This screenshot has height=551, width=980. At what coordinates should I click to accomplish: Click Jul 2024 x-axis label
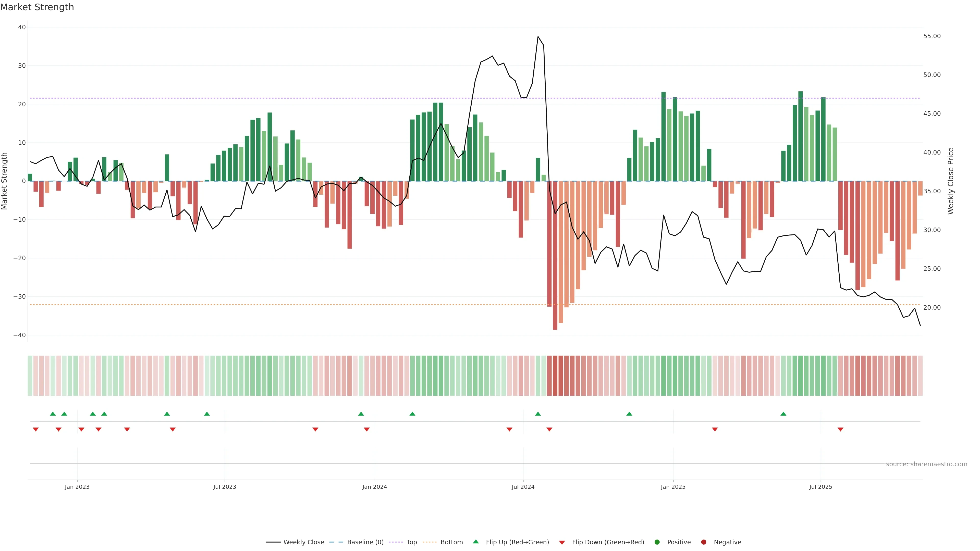click(x=523, y=487)
